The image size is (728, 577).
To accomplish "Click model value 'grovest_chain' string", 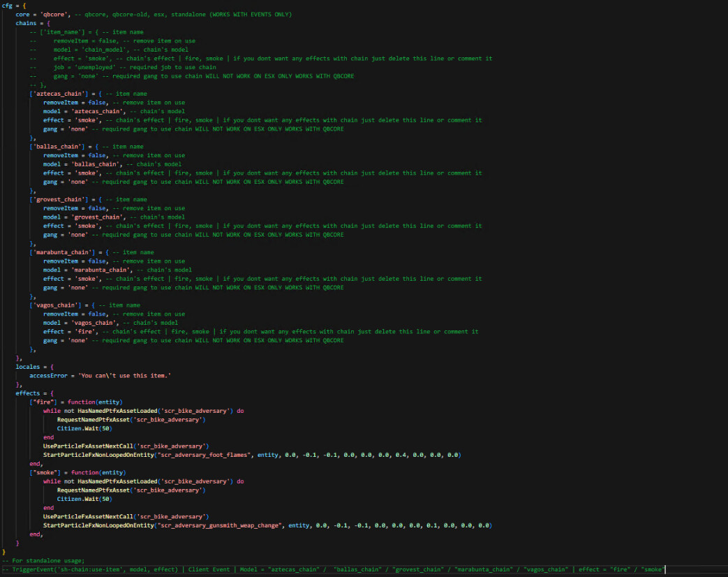I will 98,217.
